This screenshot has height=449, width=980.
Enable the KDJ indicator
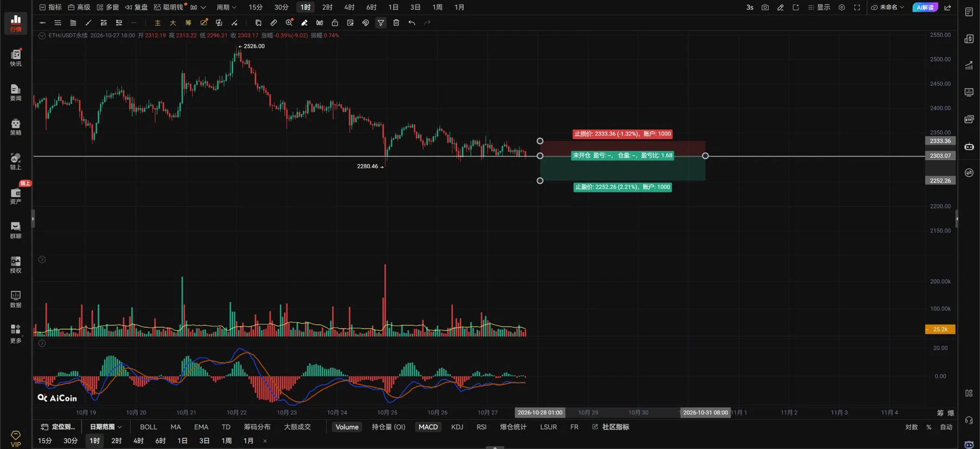coord(457,427)
